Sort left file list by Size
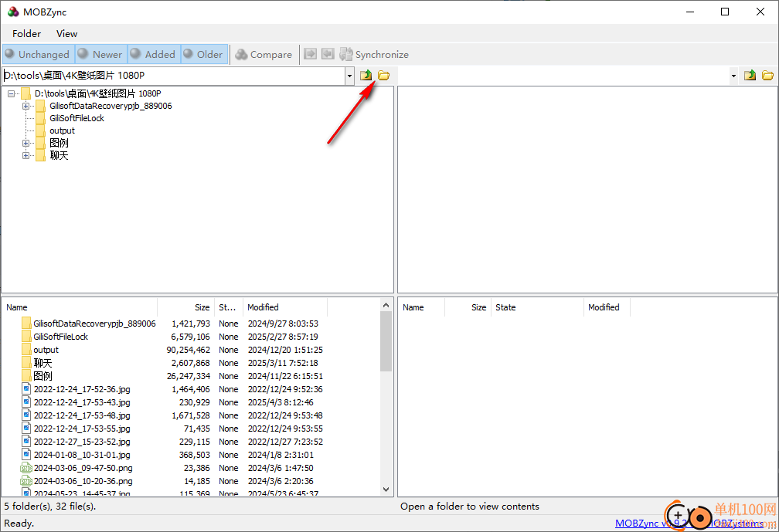The width and height of the screenshot is (779, 532). tap(185, 307)
